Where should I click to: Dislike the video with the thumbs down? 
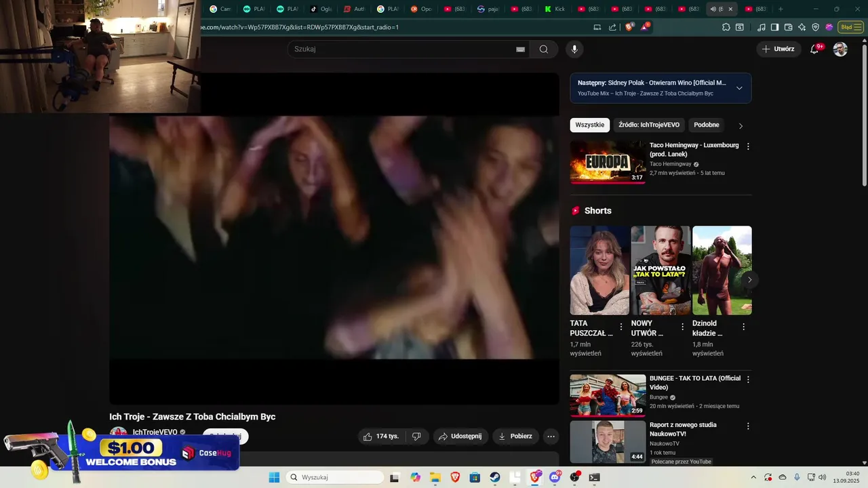click(x=417, y=436)
